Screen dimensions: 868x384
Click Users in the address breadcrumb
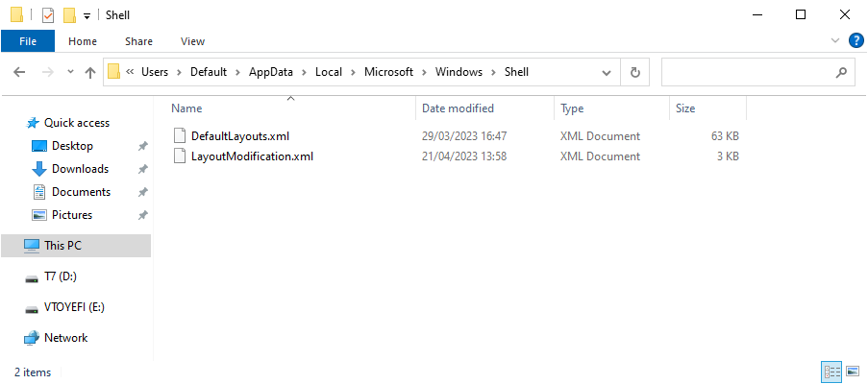(x=155, y=72)
